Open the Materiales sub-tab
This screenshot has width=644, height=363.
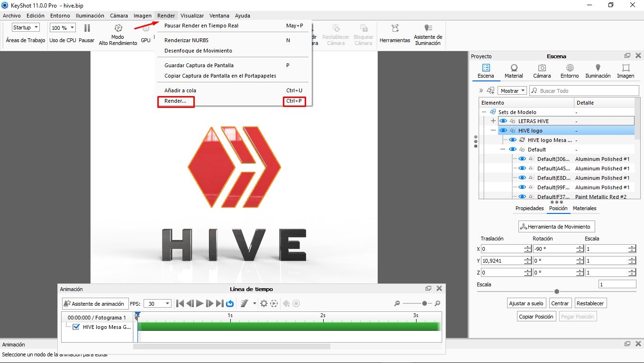point(584,208)
